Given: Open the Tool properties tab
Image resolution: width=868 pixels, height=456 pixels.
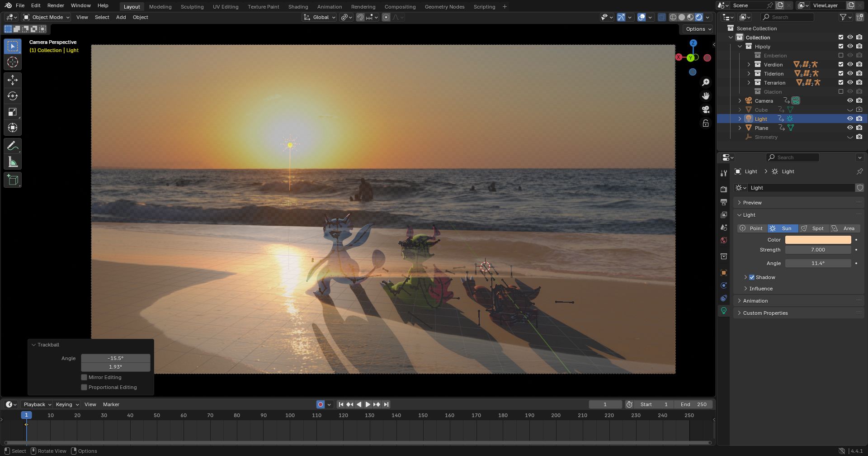Looking at the screenshot, I should [x=724, y=173].
